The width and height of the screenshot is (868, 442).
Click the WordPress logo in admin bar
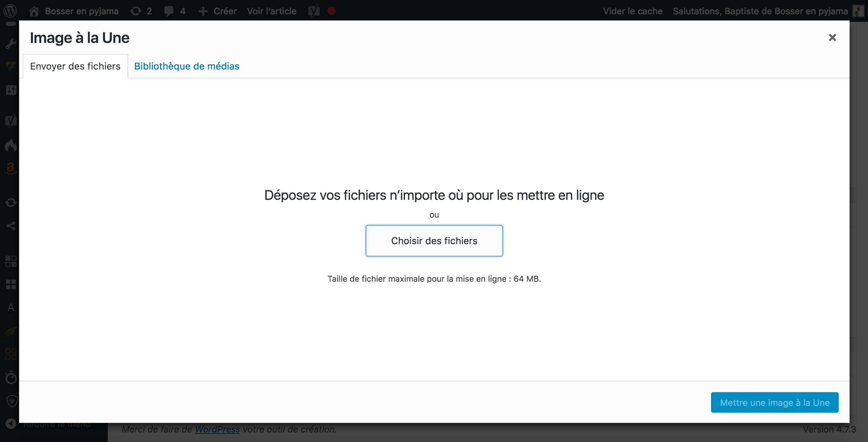(10, 11)
